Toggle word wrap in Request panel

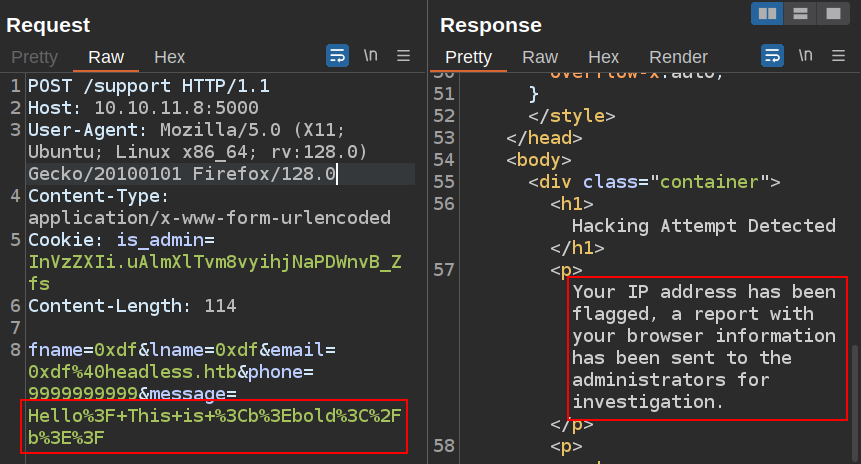[338, 56]
